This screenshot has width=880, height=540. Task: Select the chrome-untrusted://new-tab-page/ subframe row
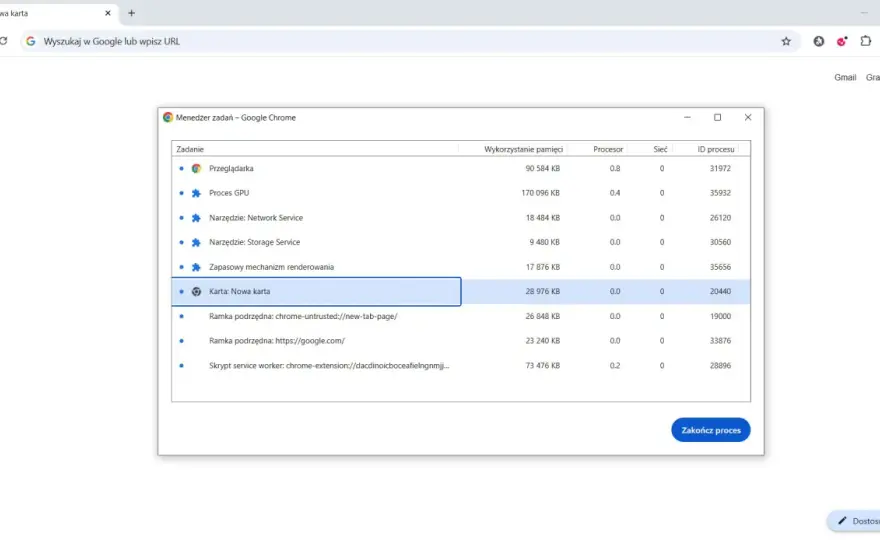pyautogui.click(x=461, y=316)
